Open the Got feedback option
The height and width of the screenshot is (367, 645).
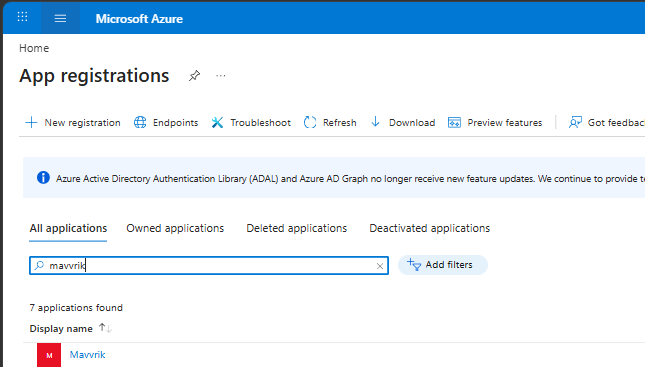coord(606,123)
